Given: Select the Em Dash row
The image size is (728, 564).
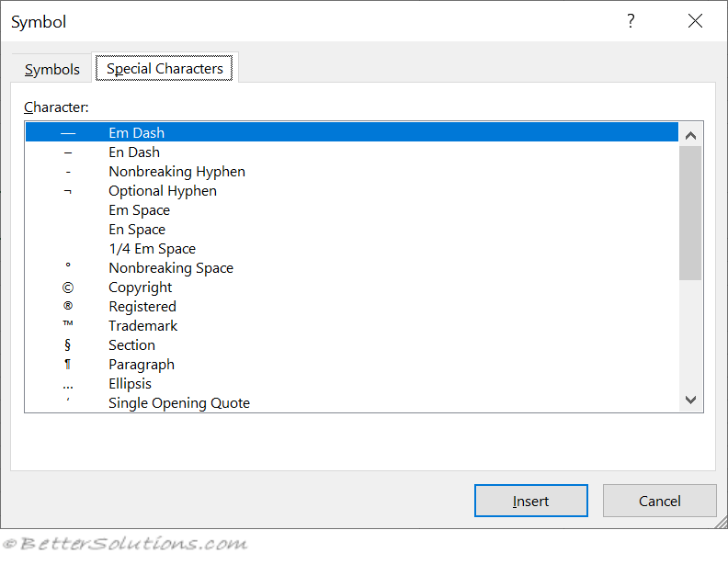Looking at the screenshot, I should pos(352,132).
